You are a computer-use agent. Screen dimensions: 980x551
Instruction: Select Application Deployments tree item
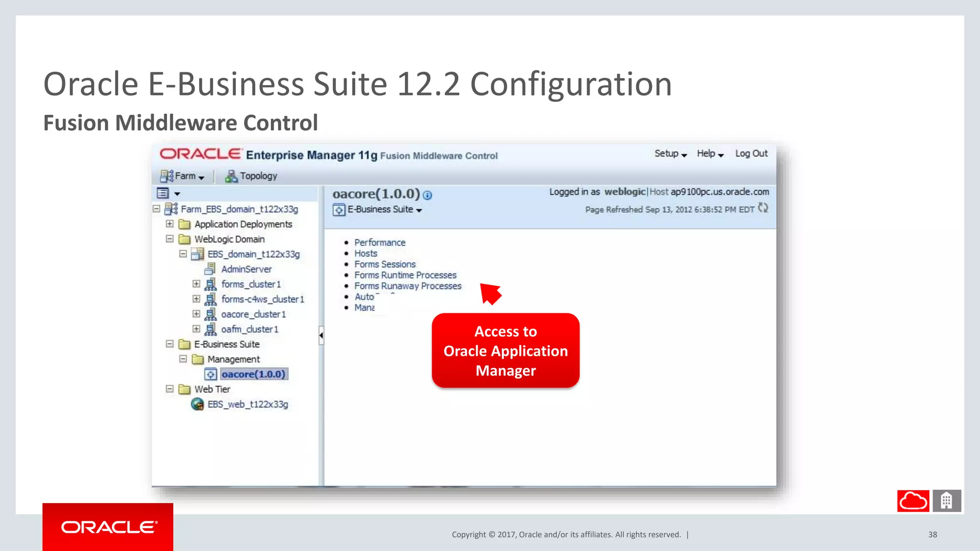(243, 224)
